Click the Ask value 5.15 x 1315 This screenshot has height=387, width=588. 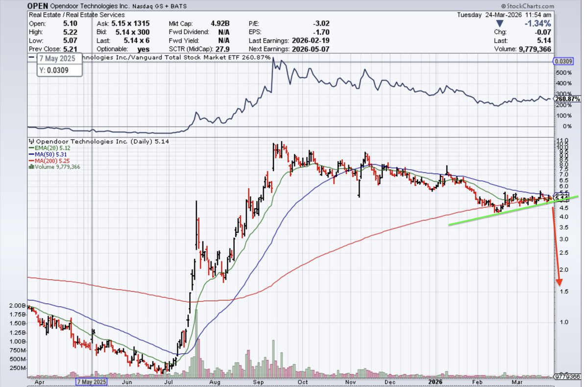(x=131, y=23)
